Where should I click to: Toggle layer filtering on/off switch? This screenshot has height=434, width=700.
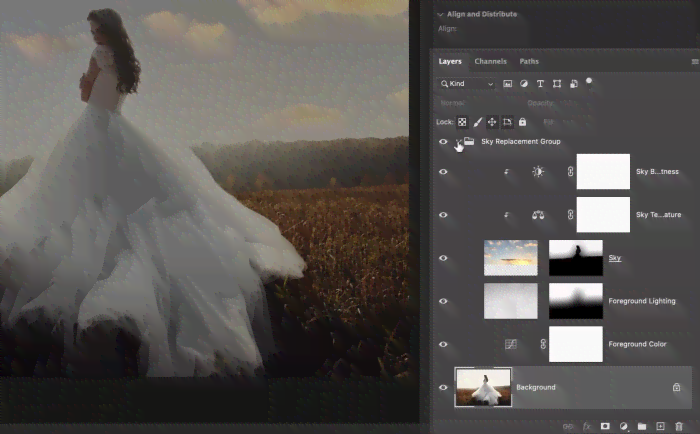click(x=589, y=81)
